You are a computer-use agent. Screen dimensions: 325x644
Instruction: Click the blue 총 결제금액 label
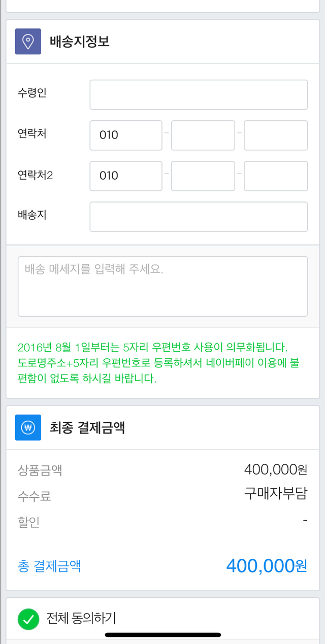point(49,566)
